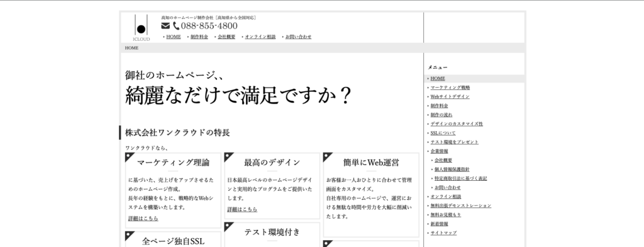Screen dimensions: 644x247
Task: Open オンライン相談 in top navigation
Action: pyautogui.click(x=260, y=37)
